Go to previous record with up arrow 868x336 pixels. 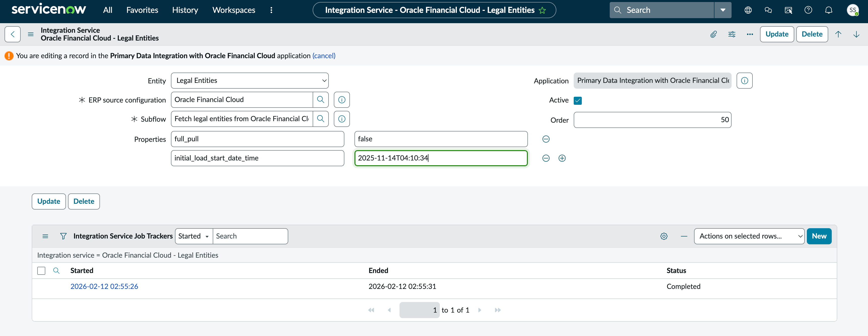[x=838, y=34]
